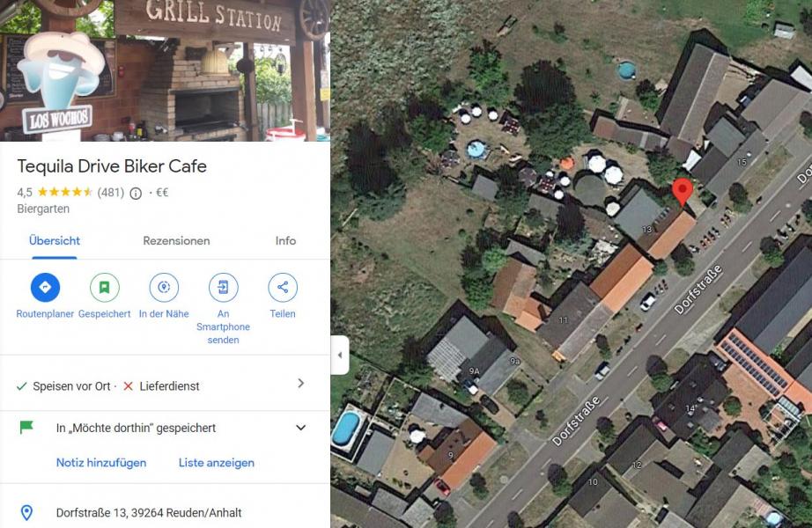
Task: Click An Smartphone senden icon
Action: click(223, 287)
